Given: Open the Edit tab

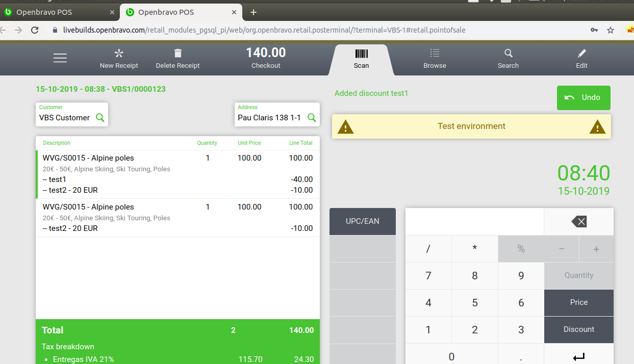Looking at the screenshot, I should (581, 59).
